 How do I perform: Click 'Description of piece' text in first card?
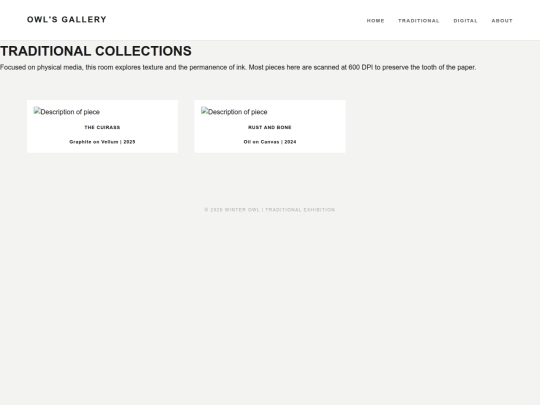pos(70,112)
